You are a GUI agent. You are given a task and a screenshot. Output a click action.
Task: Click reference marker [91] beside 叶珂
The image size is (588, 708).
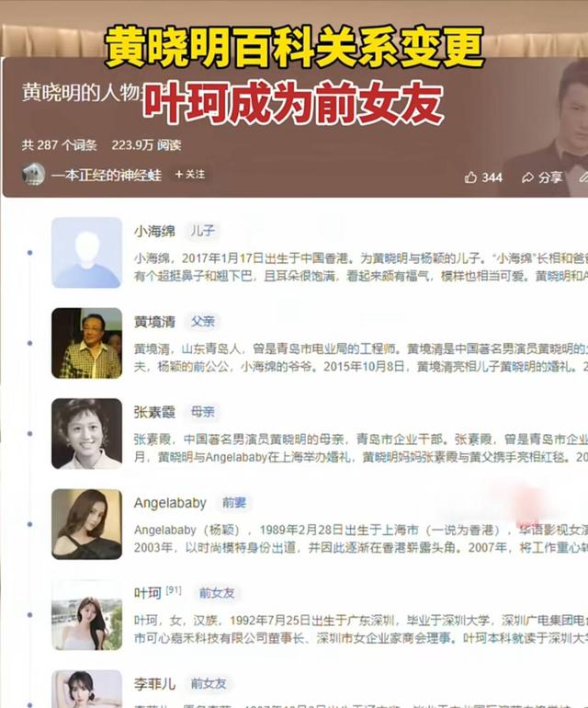[x=174, y=590]
